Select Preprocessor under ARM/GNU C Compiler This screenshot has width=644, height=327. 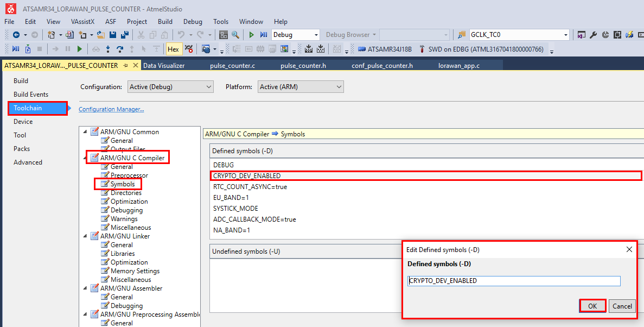(129, 175)
